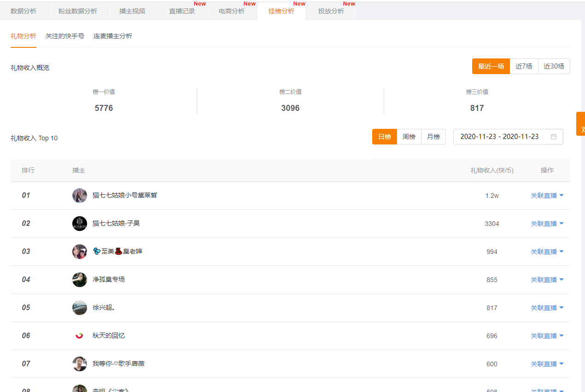
Task: Select the 周榜 ranking option
Action: point(409,137)
